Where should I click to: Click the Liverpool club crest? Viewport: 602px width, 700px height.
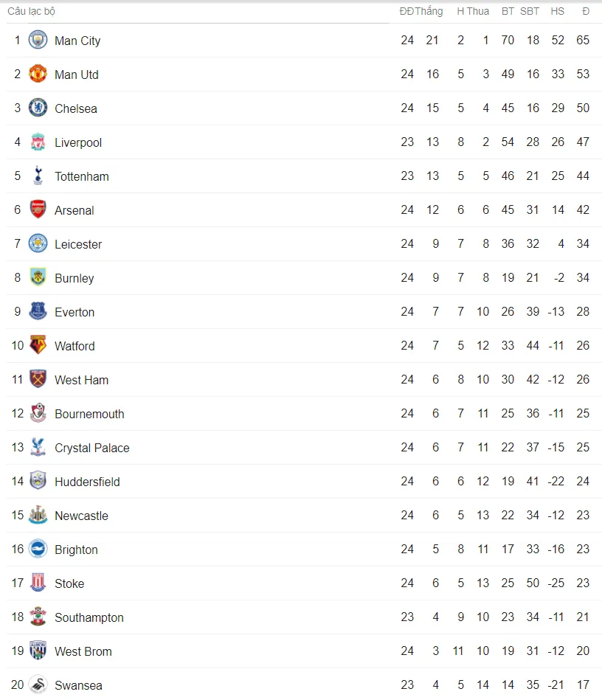(38, 142)
